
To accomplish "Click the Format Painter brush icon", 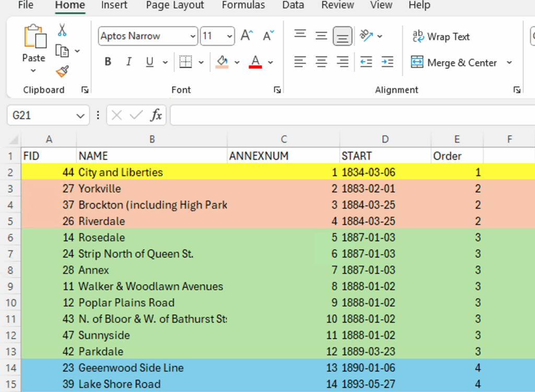I will [62, 71].
